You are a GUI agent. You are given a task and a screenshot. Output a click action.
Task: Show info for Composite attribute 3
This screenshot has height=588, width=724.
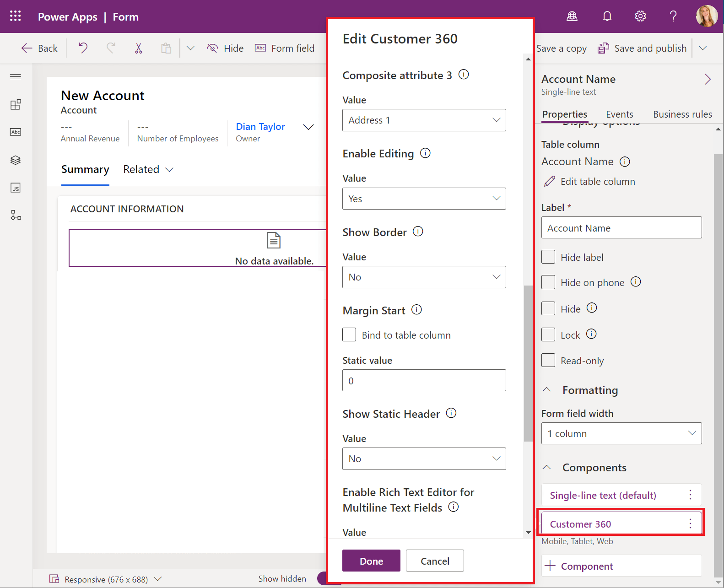(464, 75)
